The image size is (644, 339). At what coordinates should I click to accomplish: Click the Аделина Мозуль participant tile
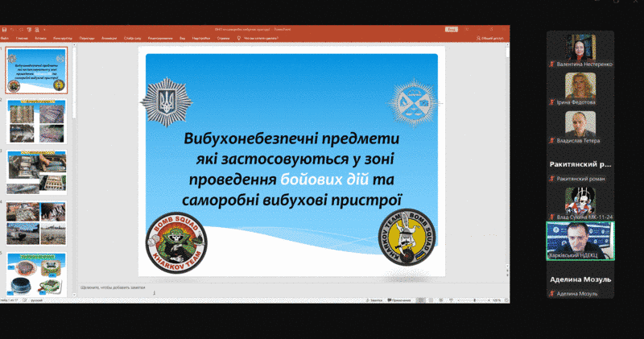[580, 280]
